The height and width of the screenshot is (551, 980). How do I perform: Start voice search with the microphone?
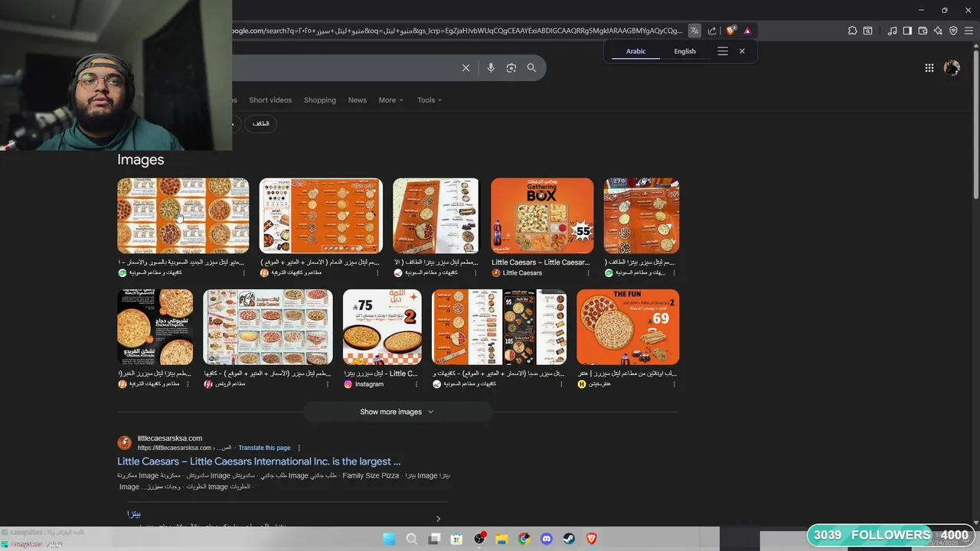pos(491,68)
